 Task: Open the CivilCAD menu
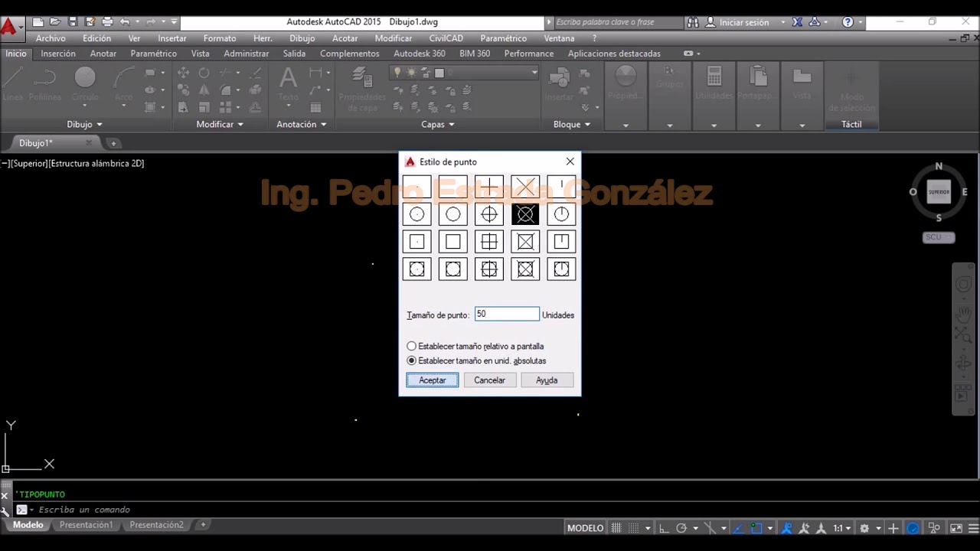(x=446, y=38)
